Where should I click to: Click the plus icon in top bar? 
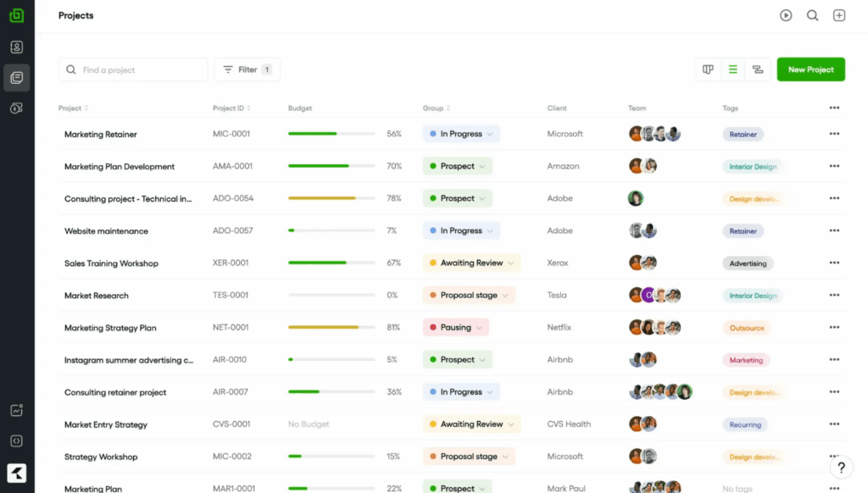838,14
